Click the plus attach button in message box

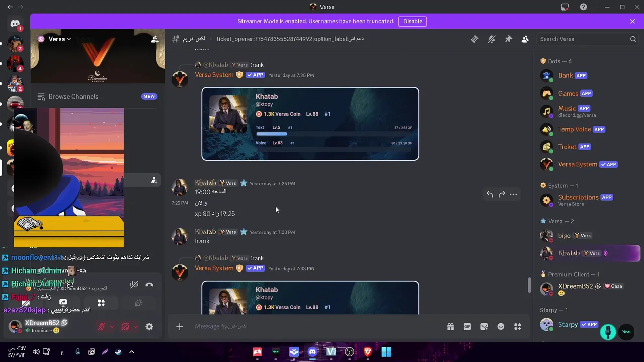click(180, 326)
